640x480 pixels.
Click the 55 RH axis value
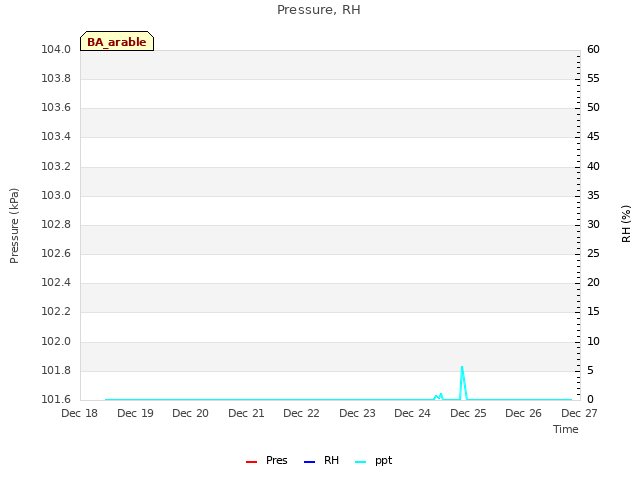[x=593, y=78]
